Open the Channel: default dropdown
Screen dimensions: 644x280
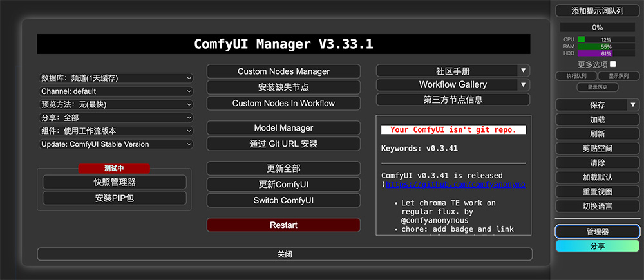tap(117, 91)
